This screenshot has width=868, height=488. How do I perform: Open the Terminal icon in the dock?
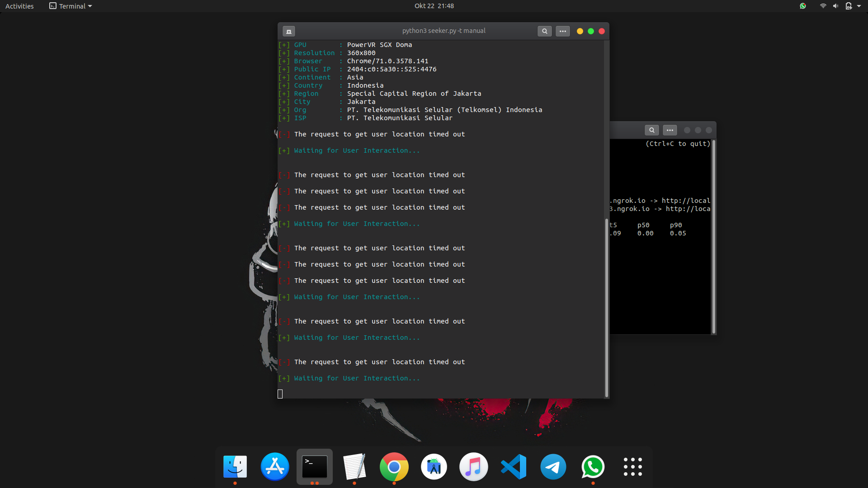click(x=315, y=467)
